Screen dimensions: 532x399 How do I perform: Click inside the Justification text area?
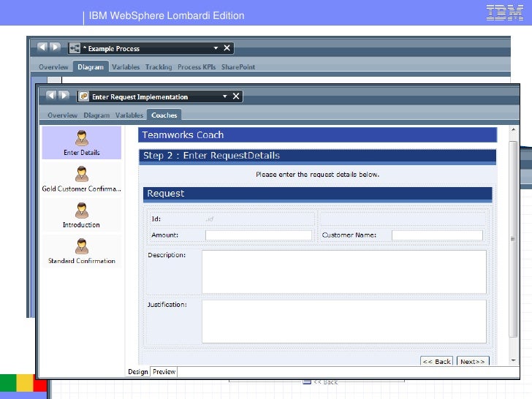pos(344,322)
